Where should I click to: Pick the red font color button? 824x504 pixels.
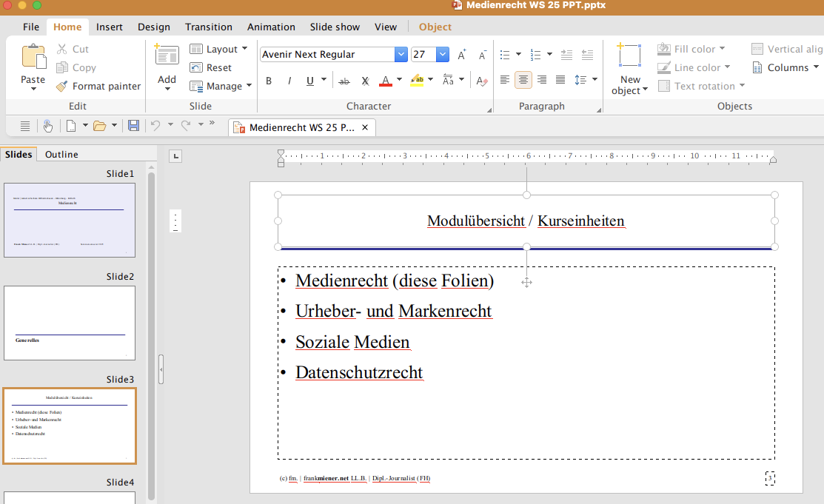386,81
